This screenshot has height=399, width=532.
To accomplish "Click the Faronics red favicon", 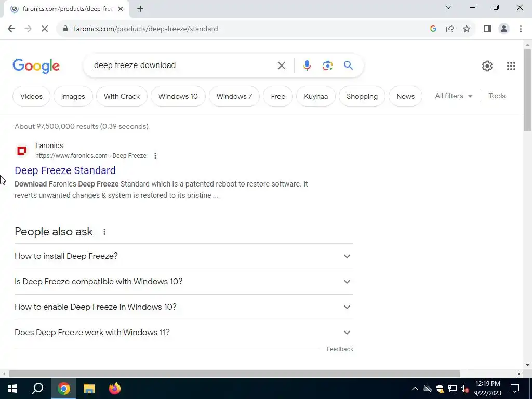I will point(22,150).
